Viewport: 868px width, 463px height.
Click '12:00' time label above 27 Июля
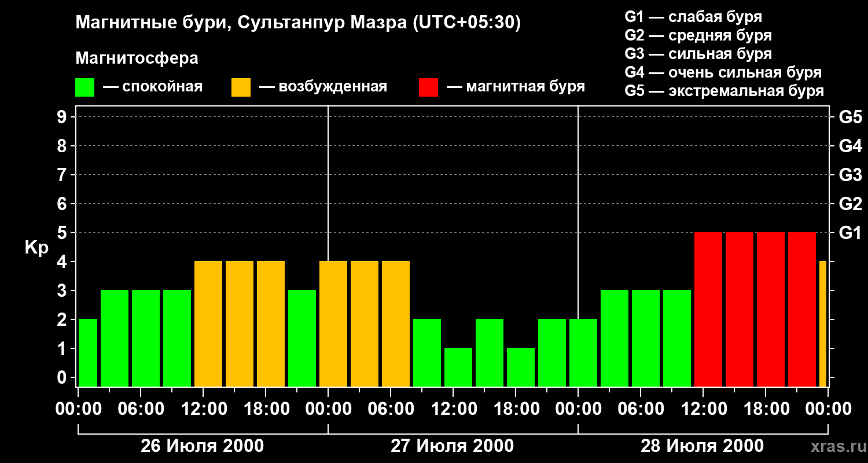click(453, 409)
